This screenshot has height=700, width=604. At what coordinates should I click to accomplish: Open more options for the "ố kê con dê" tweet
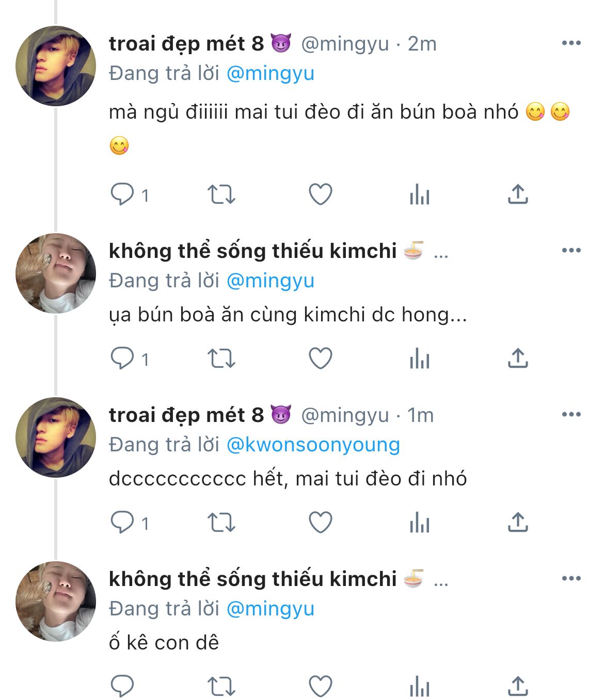tap(571, 579)
